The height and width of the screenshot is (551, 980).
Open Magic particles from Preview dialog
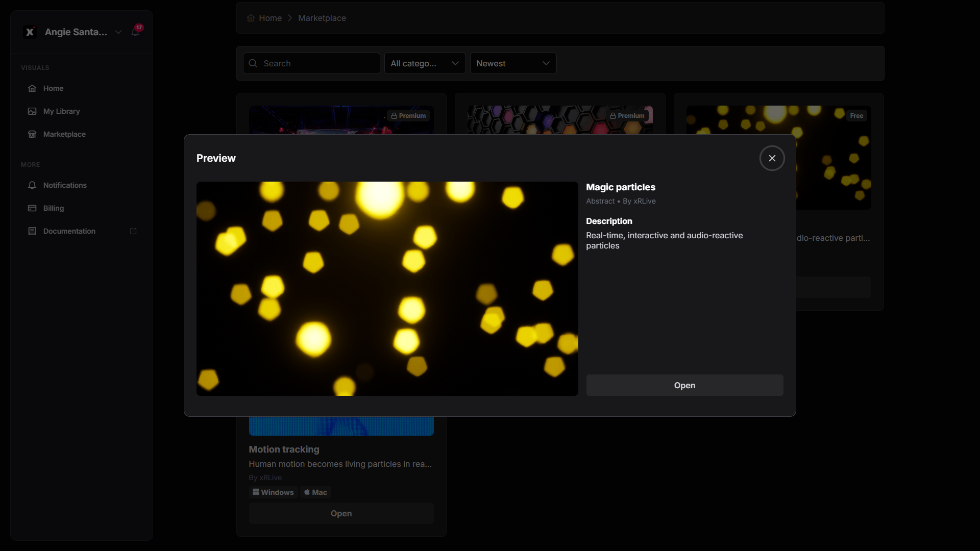(684, 385)
